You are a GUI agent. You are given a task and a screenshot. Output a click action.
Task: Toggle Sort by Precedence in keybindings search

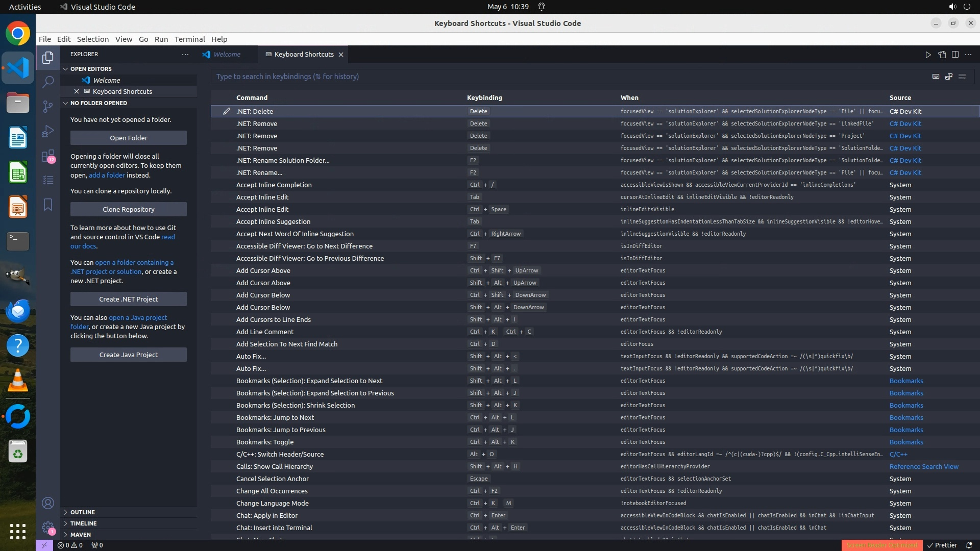click(x=949, y=77)
